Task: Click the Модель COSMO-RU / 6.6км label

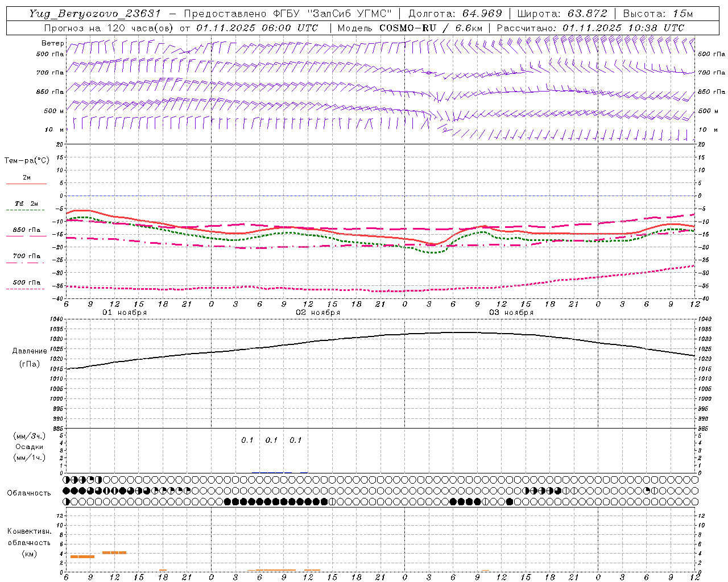Action: click(411, 28)
